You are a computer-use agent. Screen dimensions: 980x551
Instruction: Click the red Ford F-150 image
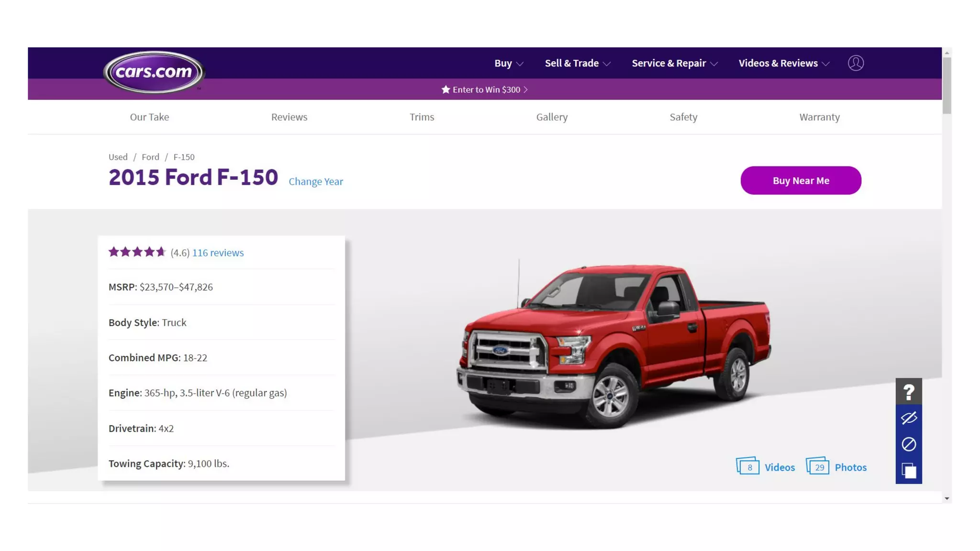point(613,344)
